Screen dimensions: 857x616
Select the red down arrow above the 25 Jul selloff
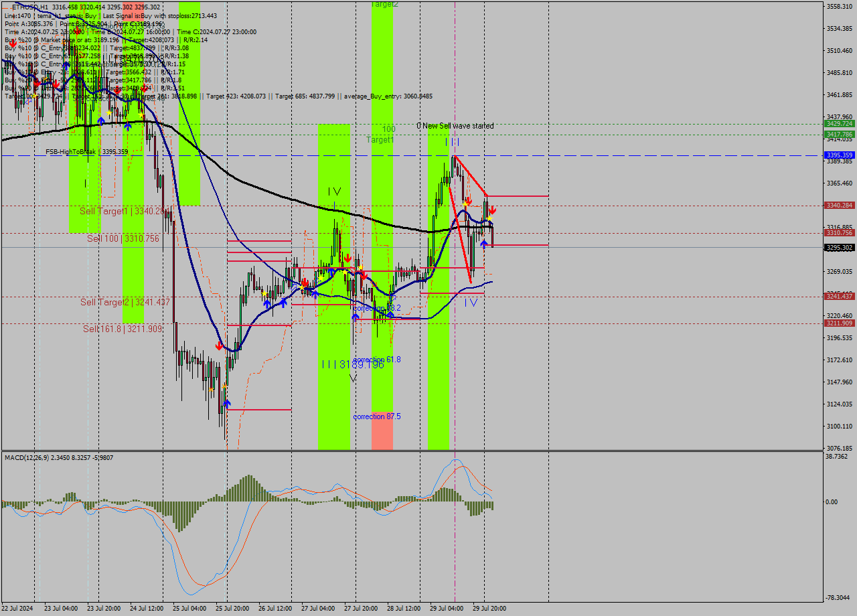(220, 345)
